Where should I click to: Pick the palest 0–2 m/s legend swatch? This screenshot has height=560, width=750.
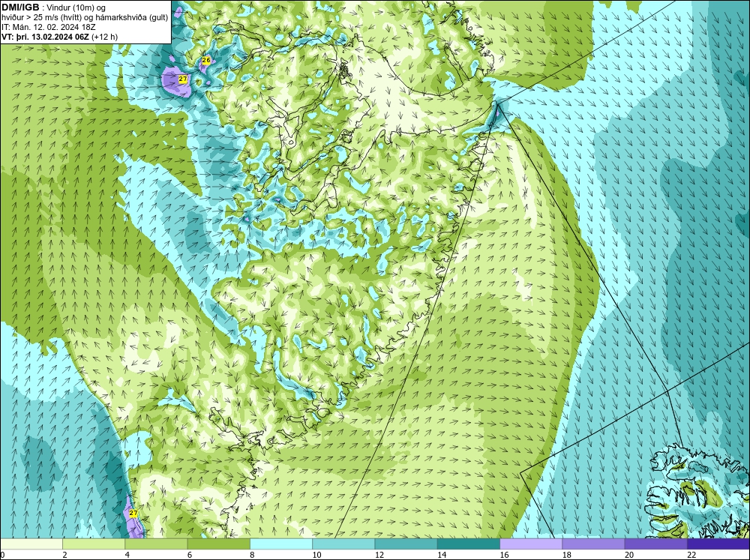click(x=31, y=544)
